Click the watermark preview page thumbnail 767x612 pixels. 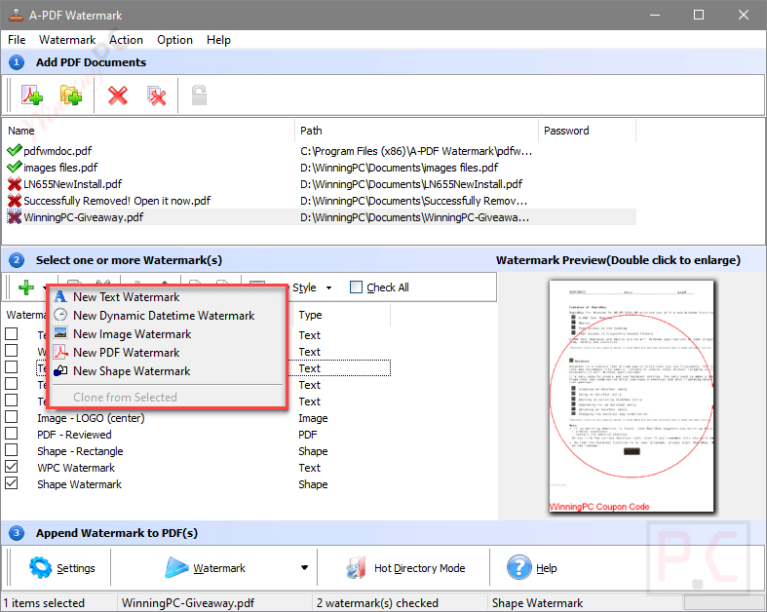click(x=632, y=396)
